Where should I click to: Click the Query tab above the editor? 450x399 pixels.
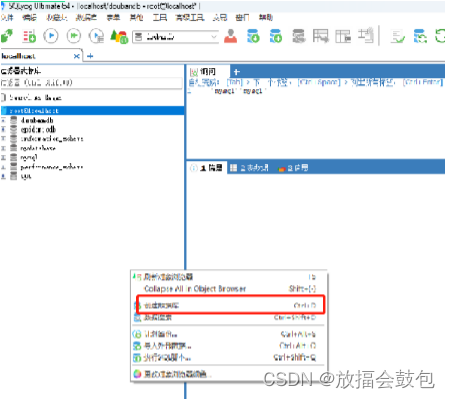(x=208, y=72)
